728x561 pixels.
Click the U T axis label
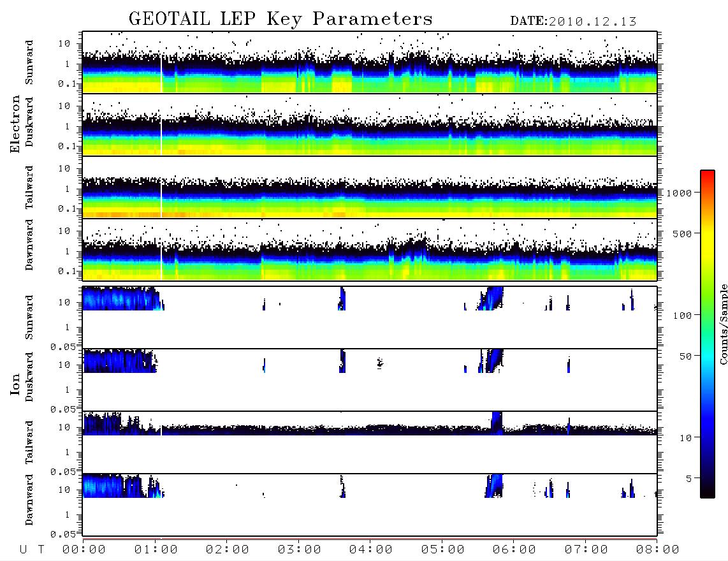coord(32,550)
